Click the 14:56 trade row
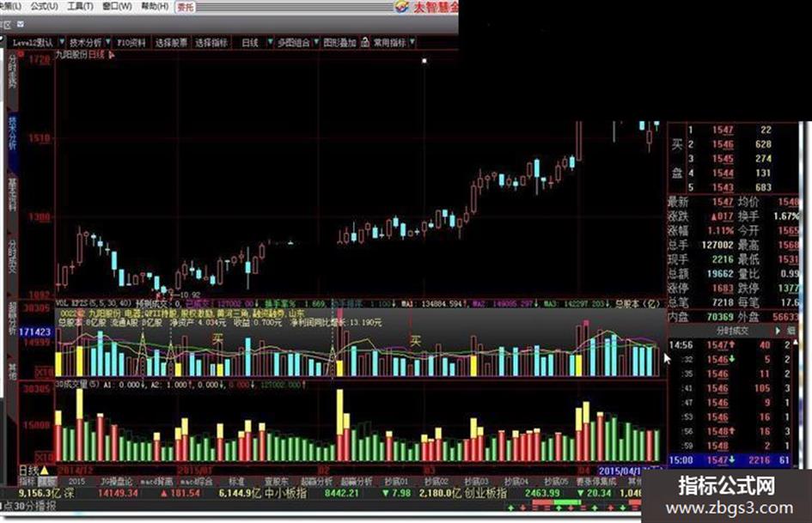Image resolution: width=812 pixels, height=523 pixels. tap(730, 345)
